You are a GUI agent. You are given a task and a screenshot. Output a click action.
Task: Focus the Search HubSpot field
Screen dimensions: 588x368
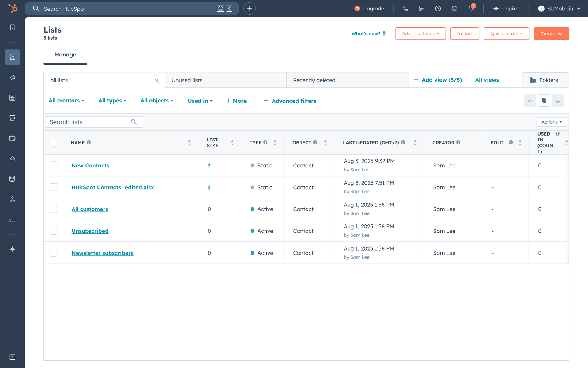click(132, 9)
